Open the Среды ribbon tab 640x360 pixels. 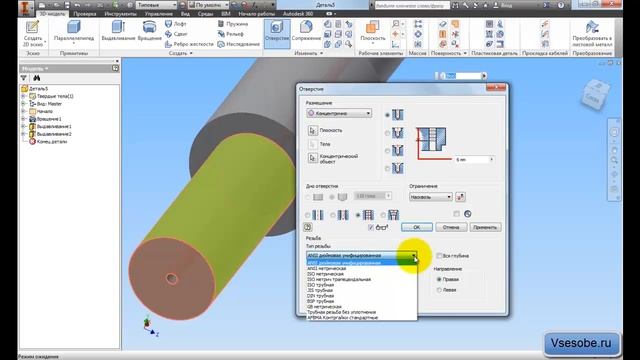205,14
